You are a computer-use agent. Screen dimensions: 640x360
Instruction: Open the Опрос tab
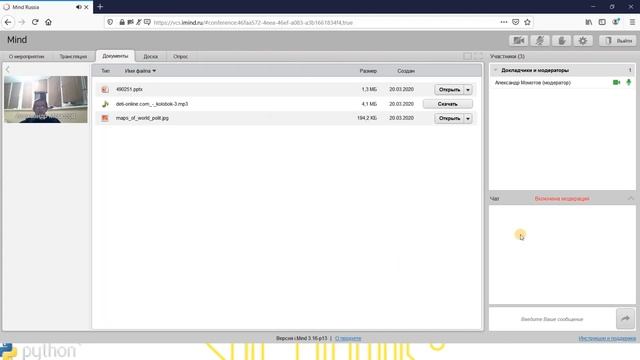tap(180, 56)
